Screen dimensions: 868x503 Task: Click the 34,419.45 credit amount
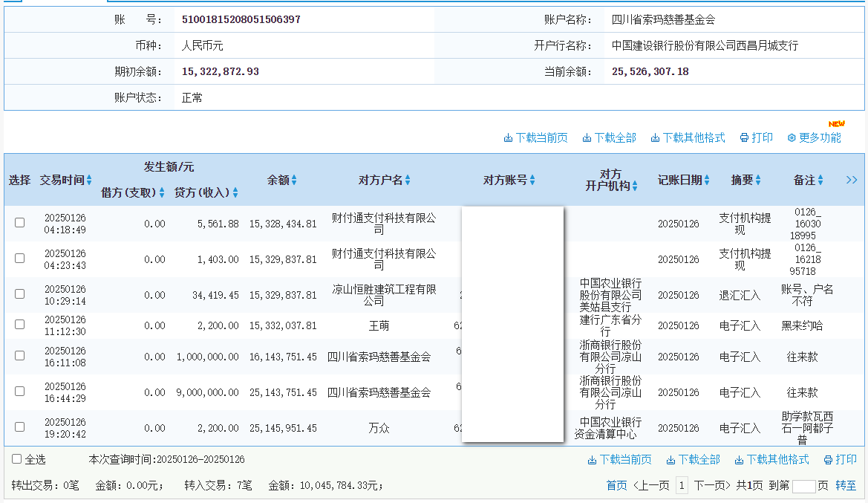tap(215, 295)
